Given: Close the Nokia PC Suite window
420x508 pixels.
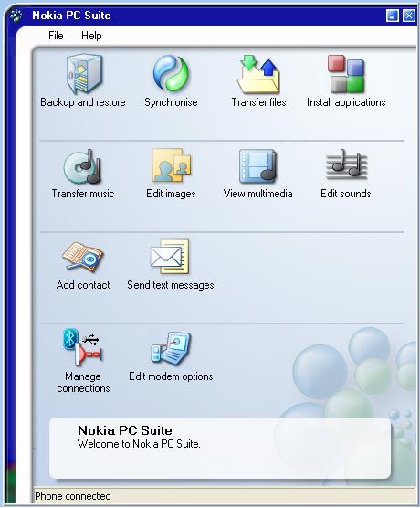Looking at the screenshot, I should [409, 16].
